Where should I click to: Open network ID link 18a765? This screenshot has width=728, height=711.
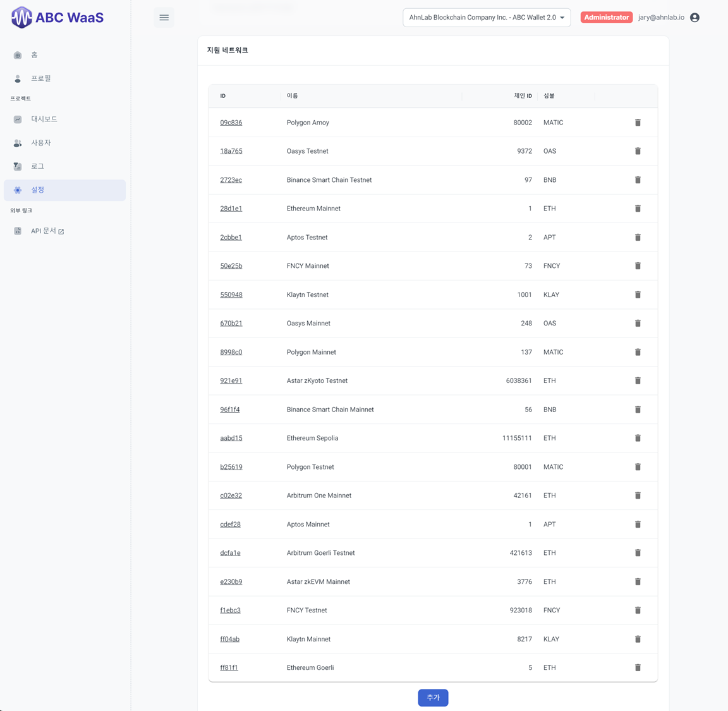pyautogui.click(x=231, y=151)
